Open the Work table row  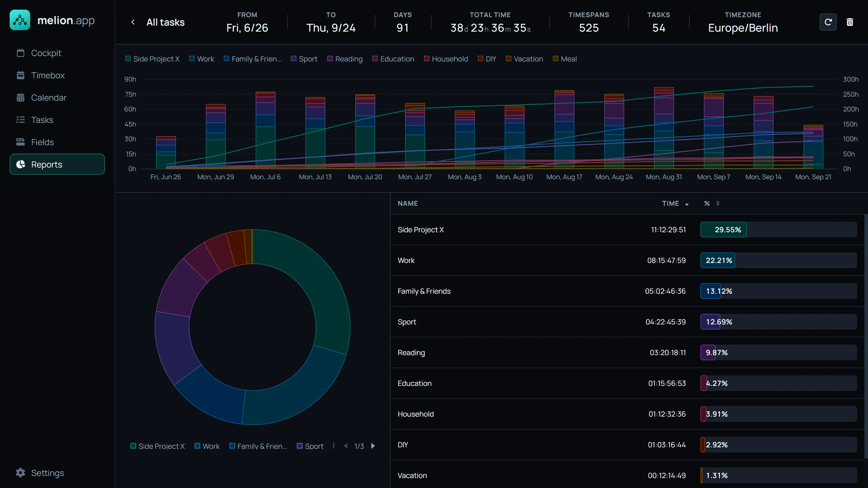pyautogui.click(x=627, y=260)
